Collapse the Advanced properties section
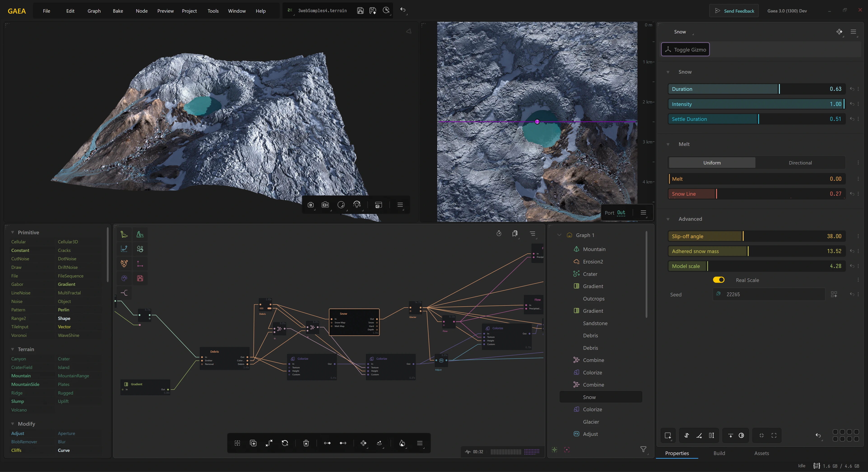Image resolution: width=868 pixels, height=472 pixels. pos(668,219)
